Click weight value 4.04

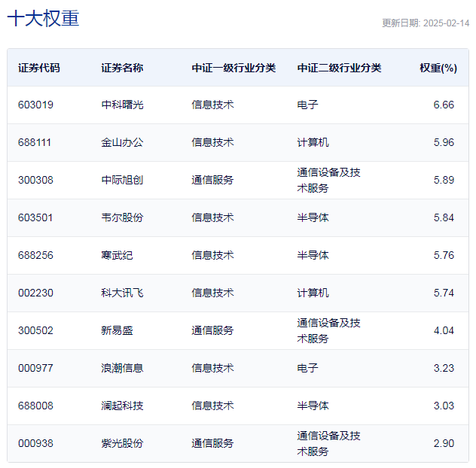444,330
